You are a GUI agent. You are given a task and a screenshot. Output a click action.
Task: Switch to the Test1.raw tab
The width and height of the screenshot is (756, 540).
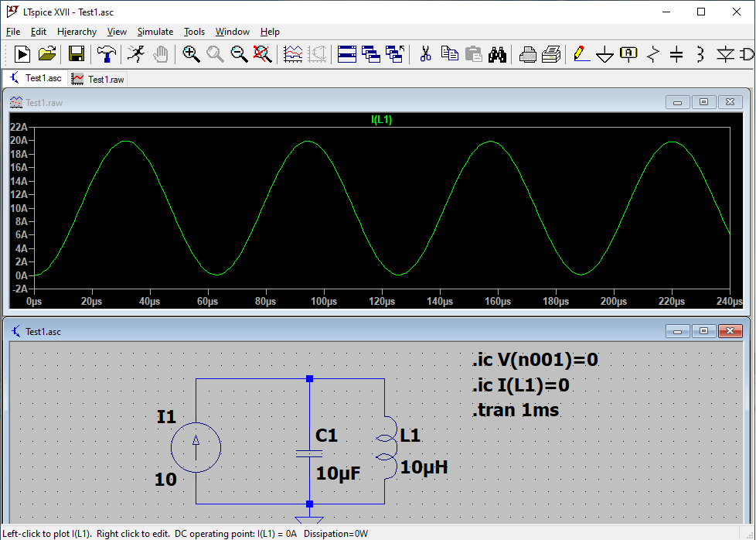98,79
